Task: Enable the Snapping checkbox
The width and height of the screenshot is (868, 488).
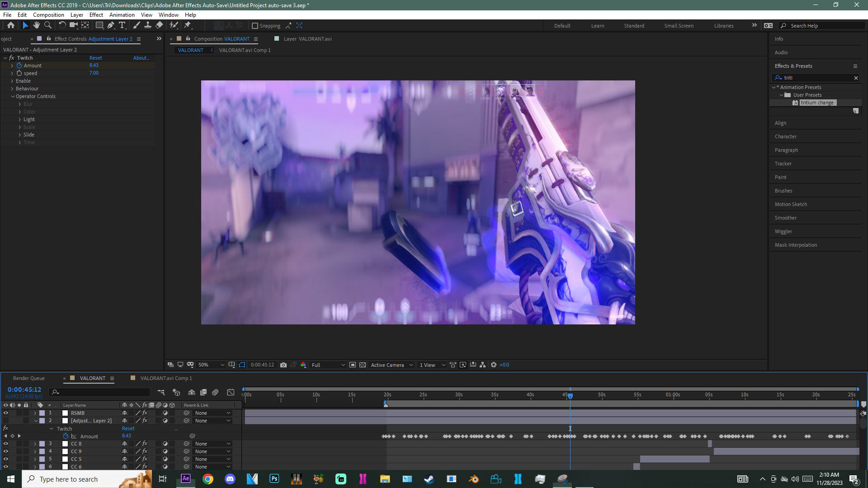Action: point(255,26)
